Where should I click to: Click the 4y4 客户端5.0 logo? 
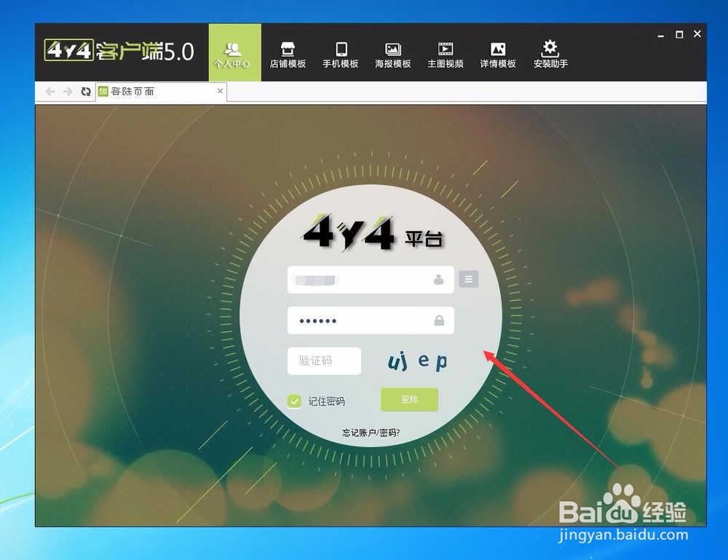point(119,51)
